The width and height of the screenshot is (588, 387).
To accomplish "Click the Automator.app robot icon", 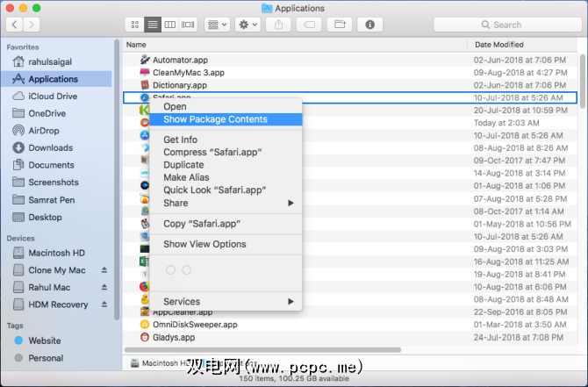I will click(145, 60).
